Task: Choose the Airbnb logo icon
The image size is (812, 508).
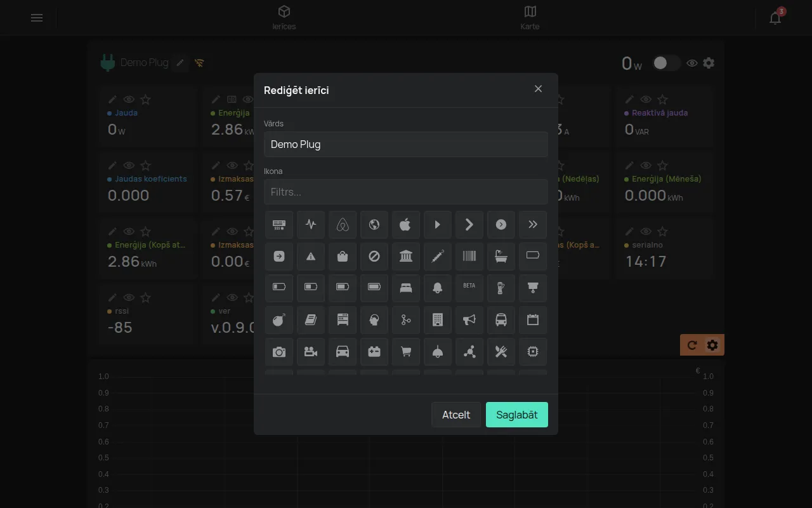Action: pos(343,224)
